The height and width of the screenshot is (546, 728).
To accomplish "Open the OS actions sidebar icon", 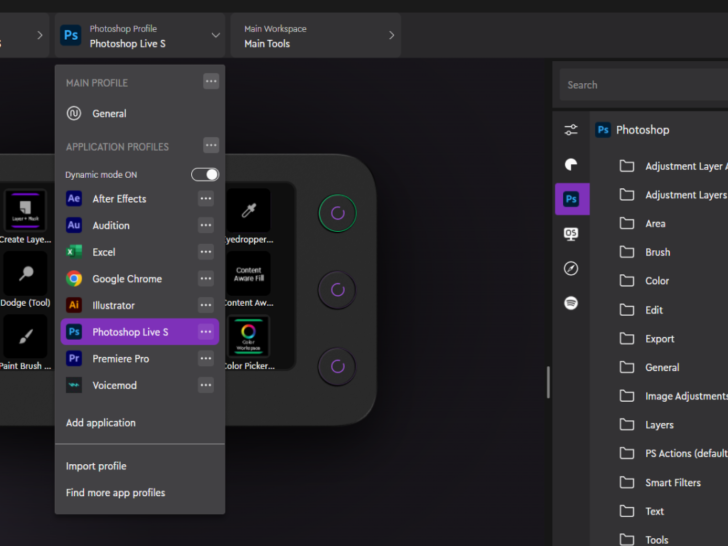I will click(x=571, y=234).
